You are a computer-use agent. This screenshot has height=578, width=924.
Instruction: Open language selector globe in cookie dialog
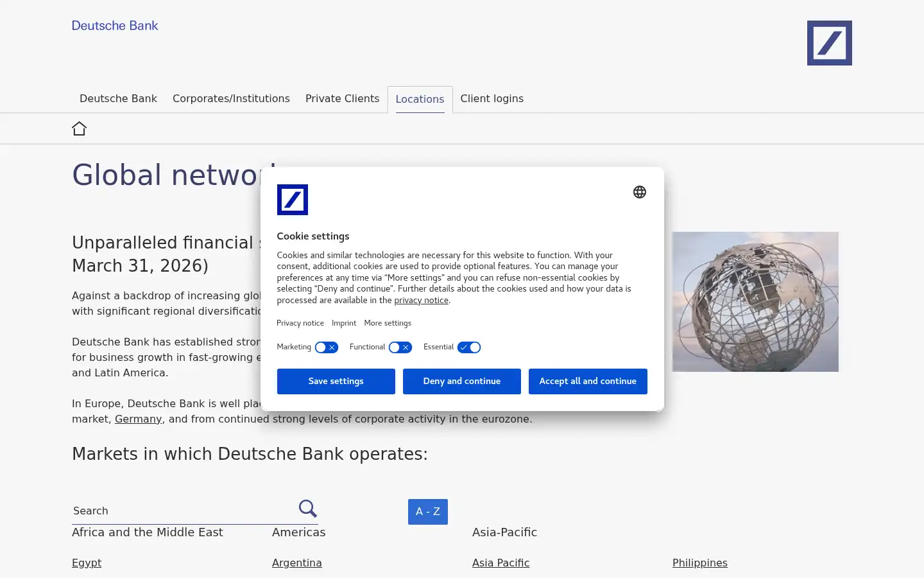tap(639, 192)
